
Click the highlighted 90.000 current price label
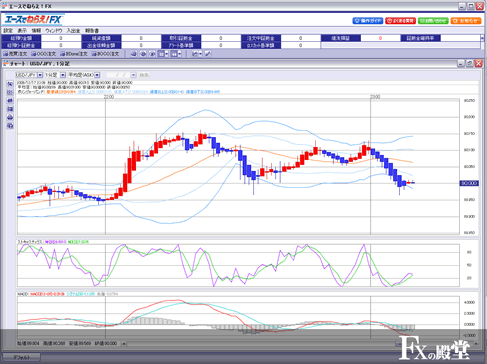click(469, 183)
